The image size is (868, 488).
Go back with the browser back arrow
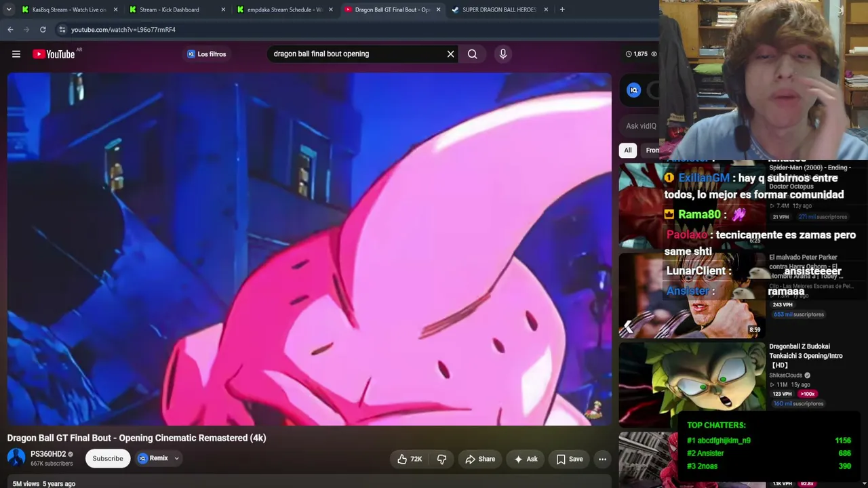pos(10,30)
